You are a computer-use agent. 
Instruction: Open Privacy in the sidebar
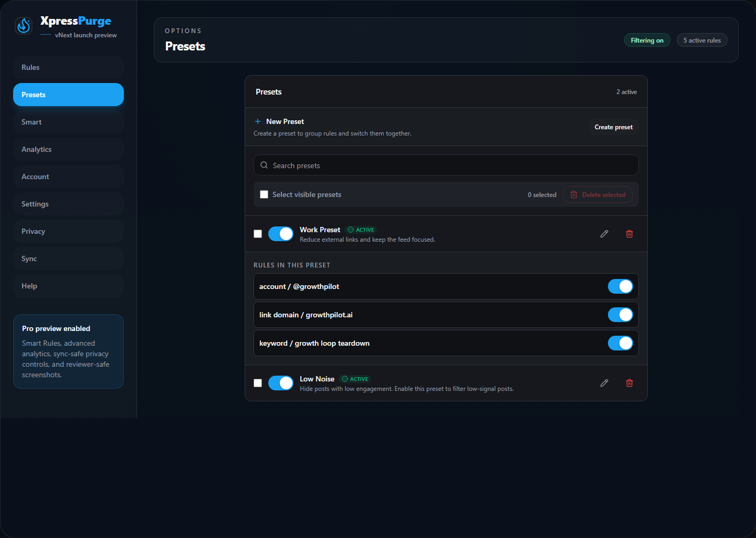click(x=68, y=231)
